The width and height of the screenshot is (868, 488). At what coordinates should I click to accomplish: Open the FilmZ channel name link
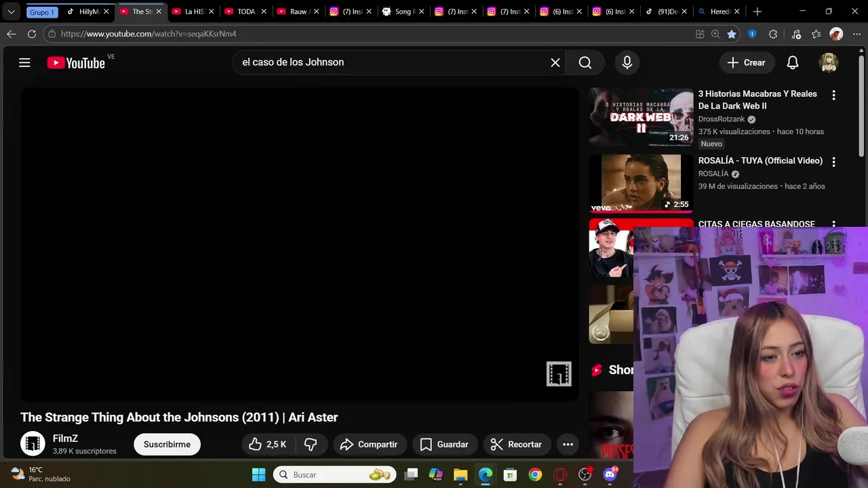pos(65,439)
